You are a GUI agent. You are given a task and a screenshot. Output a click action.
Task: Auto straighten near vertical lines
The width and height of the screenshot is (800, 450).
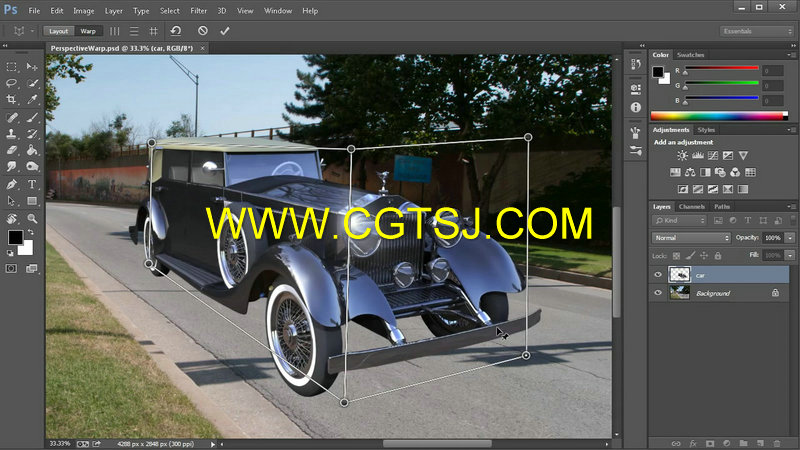click(x=114, y=31)
